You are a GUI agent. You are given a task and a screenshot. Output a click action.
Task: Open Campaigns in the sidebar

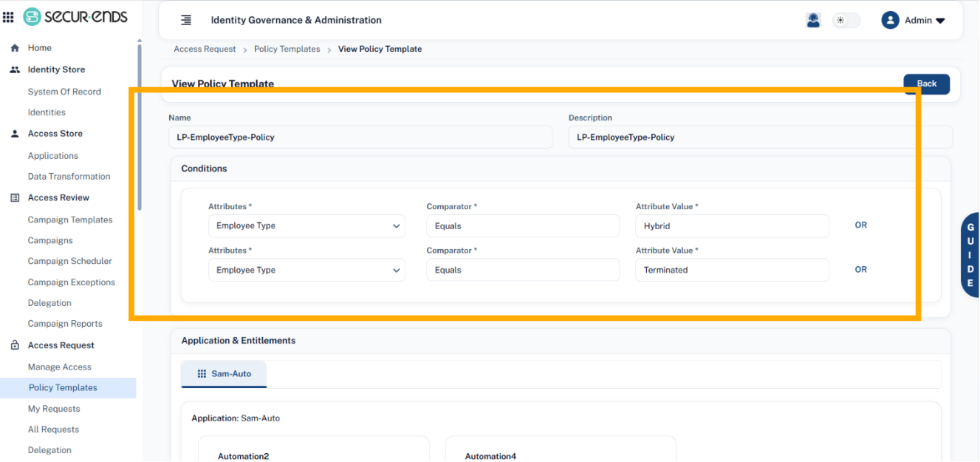(x=50, y=240)
